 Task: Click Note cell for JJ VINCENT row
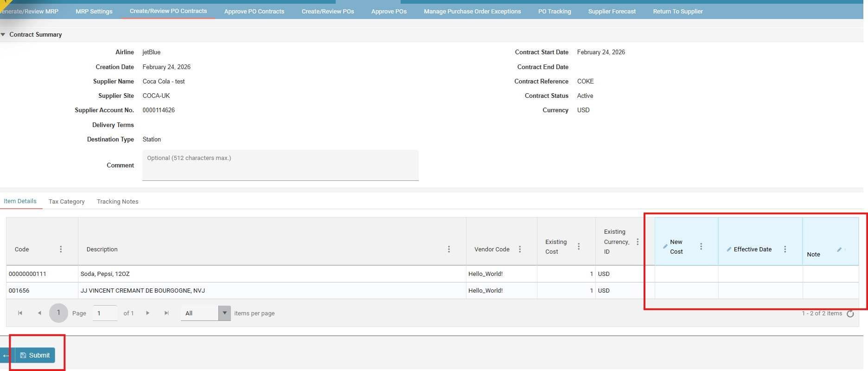point(830,290)
